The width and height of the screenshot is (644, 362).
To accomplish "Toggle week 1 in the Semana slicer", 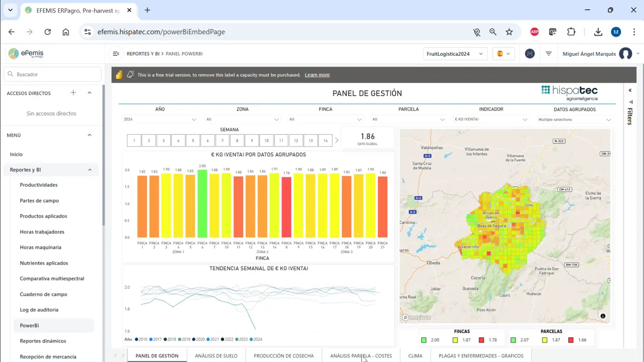I will click(x=134, y=141).
